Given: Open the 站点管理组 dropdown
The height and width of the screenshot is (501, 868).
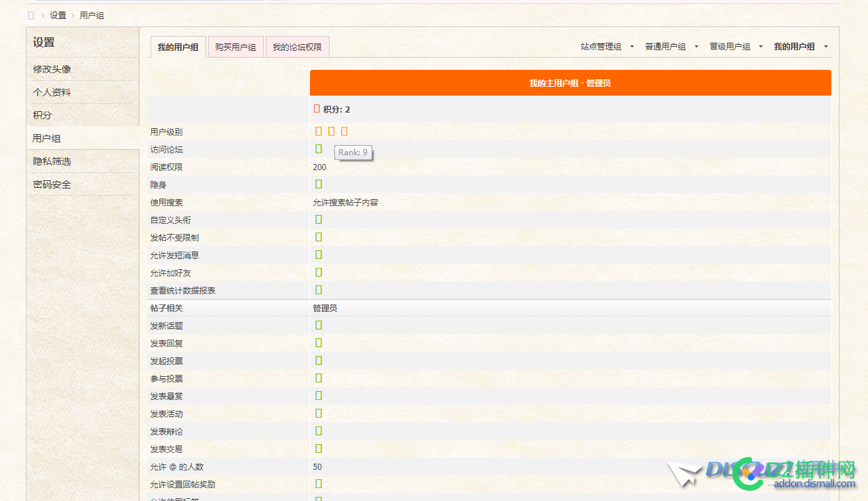Looking at the screenshot, I should tap(607, 47).
